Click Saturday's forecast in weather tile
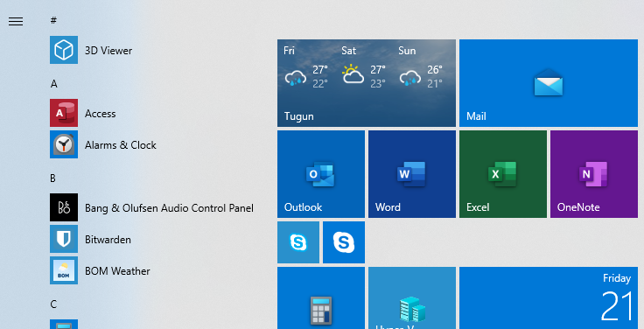The image size is (644, 329). coord(363,67)
